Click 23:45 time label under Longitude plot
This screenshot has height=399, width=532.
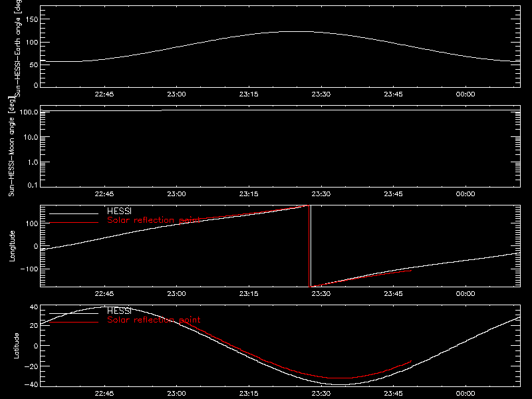393,294
